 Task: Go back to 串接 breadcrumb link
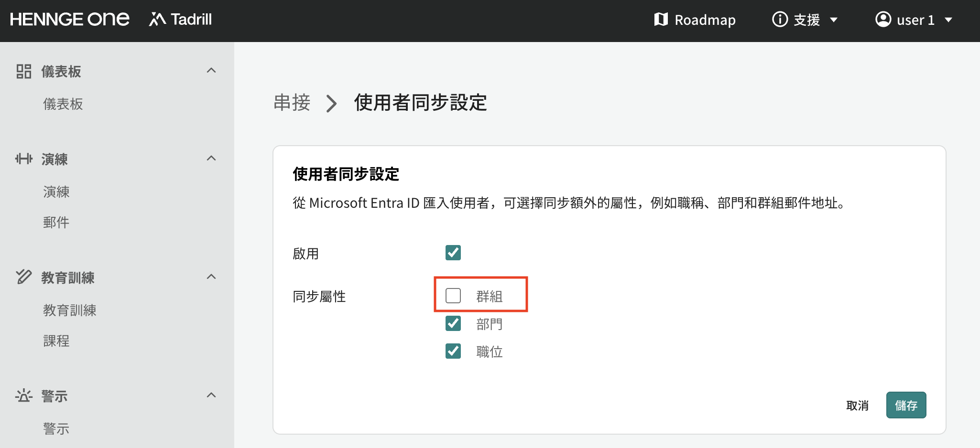[292, 103]
